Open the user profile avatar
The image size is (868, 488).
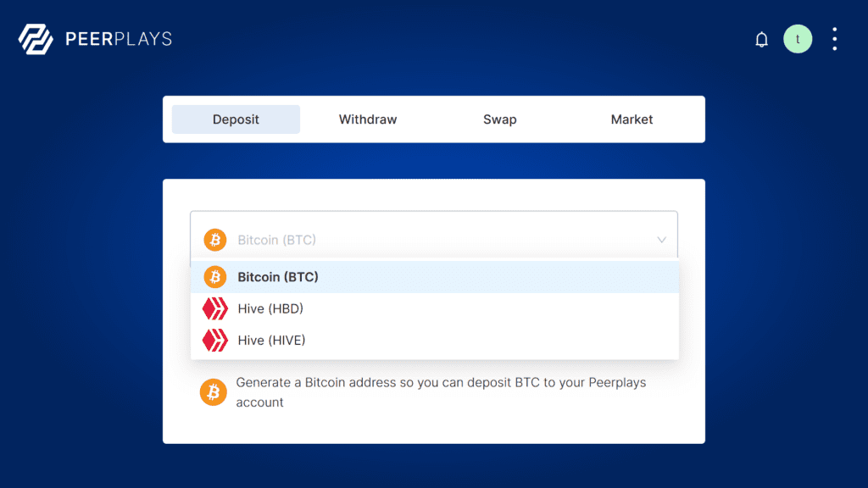click(798, 39)
